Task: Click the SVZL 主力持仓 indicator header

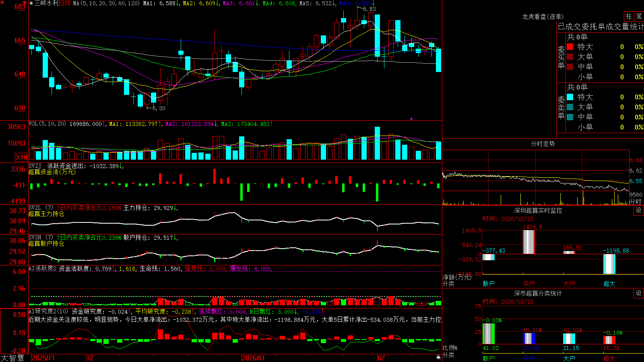Action: click(x=103, y=208)
